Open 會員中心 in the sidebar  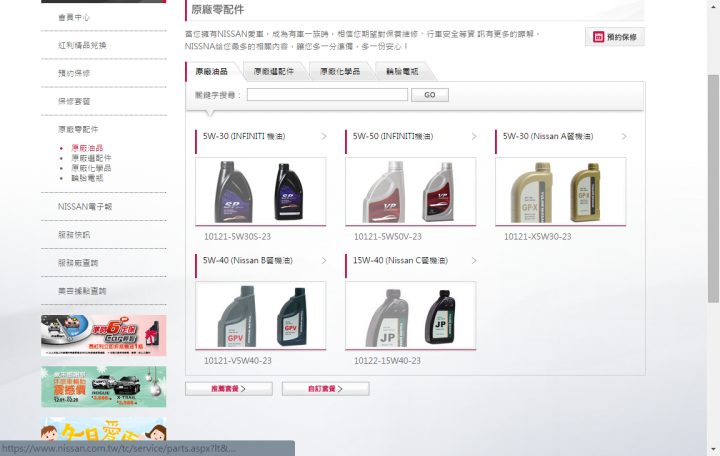[x=74, y=17]
